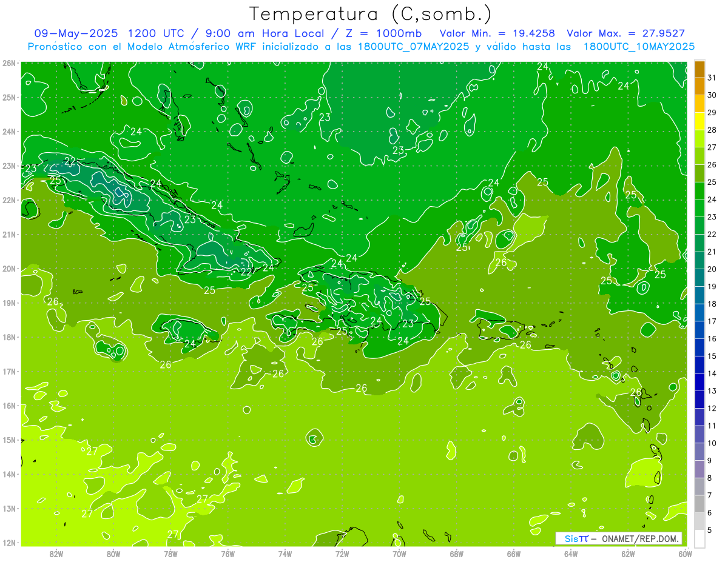Click the '80W' longitude axis label
Screen dimensions: 728x562
113,554
